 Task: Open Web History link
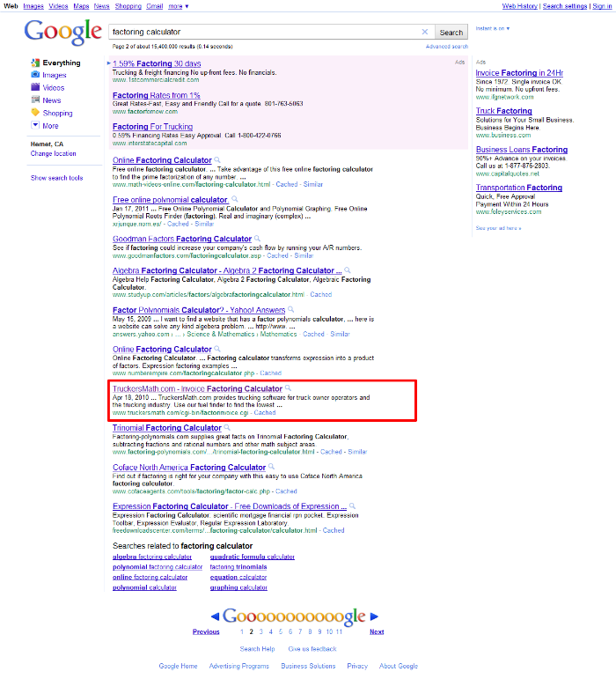[519, 6]
